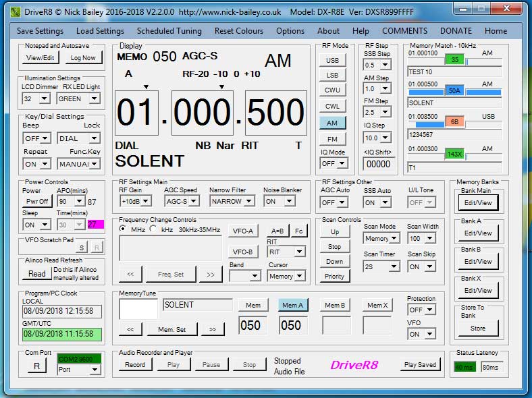Image resolution: width=532 pixels, height=398 pixels.
Task: Open Bank Main Edit/View
Action: pyautogui.click(x=478, y=203)
